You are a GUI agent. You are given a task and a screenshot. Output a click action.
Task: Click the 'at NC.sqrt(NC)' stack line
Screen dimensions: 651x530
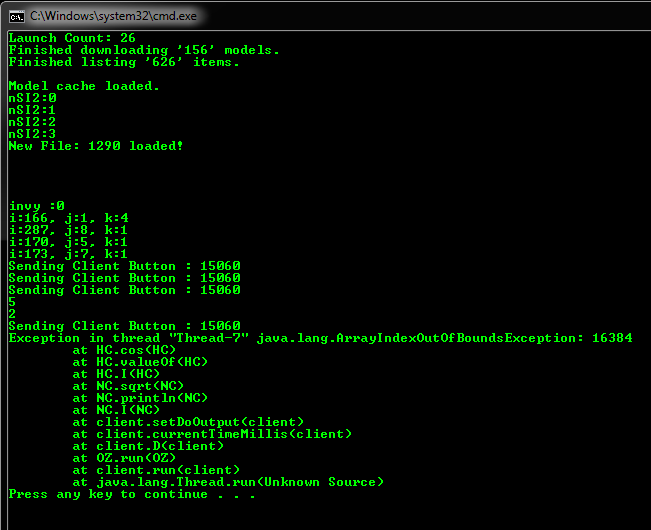pyautogui.click(x=128, y=386)
